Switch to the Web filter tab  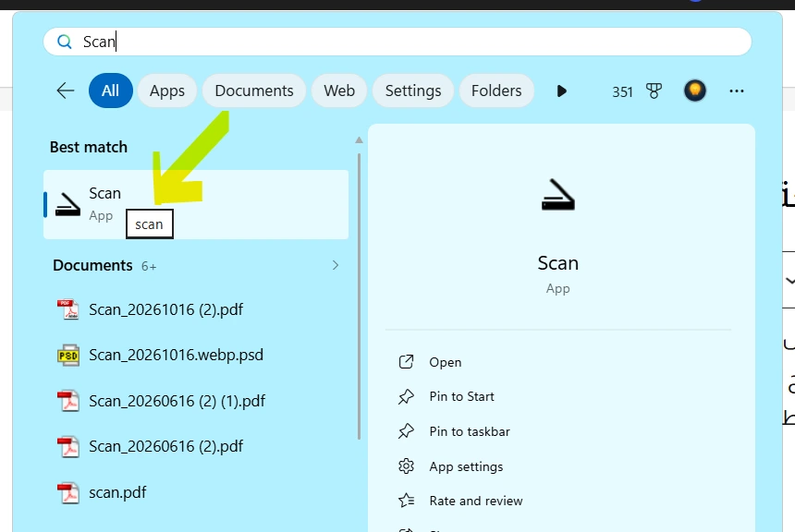339,91
